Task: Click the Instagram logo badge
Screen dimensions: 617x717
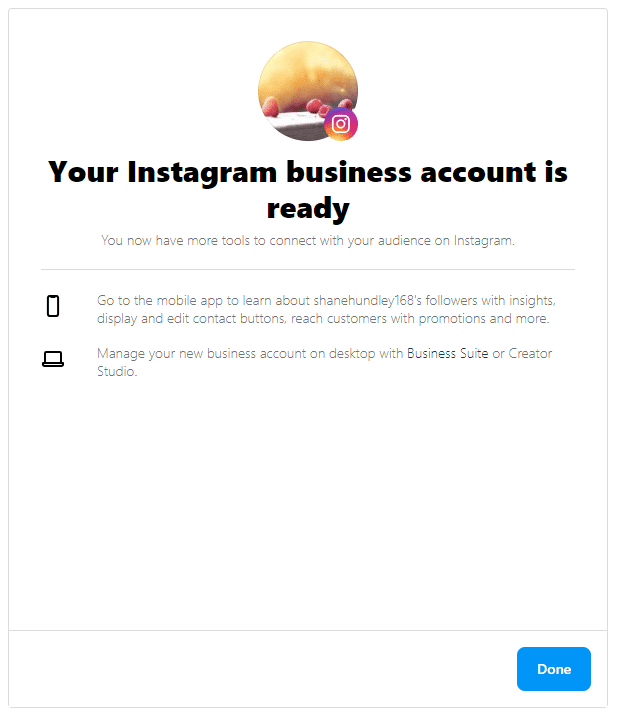Action: pyautogui.click(x=341, y=124)
